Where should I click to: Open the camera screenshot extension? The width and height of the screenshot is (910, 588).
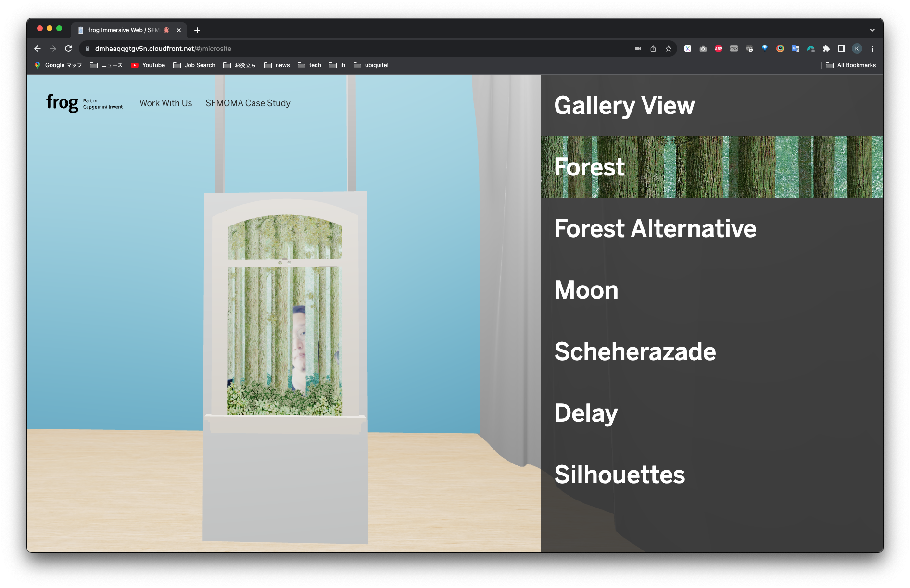(703, 49)
